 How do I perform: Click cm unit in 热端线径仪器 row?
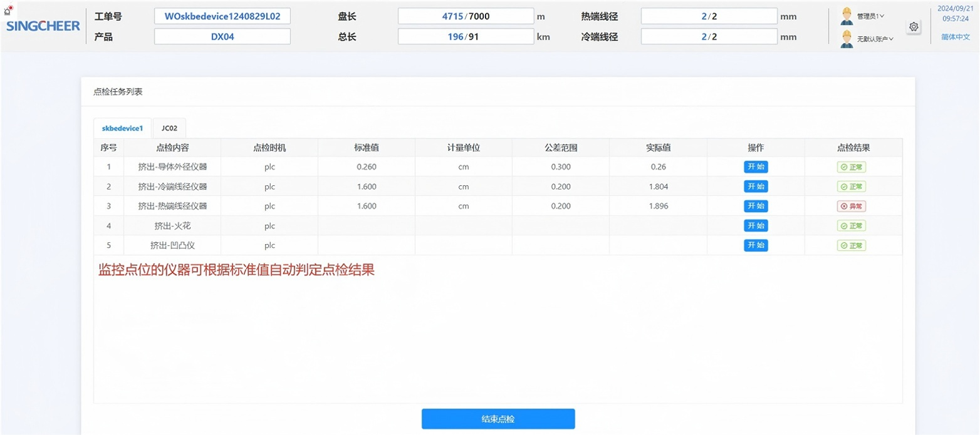(x=464, y=206)
